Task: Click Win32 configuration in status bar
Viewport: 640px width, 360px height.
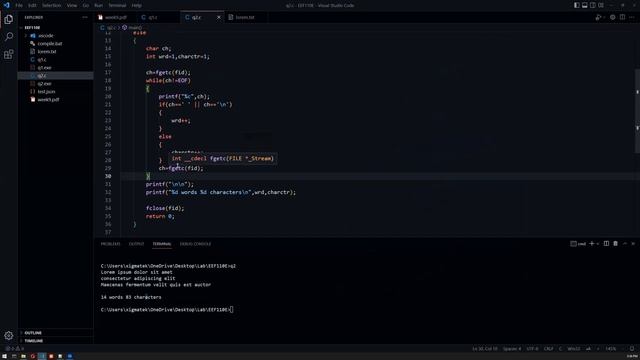Action: click(573, 349)
